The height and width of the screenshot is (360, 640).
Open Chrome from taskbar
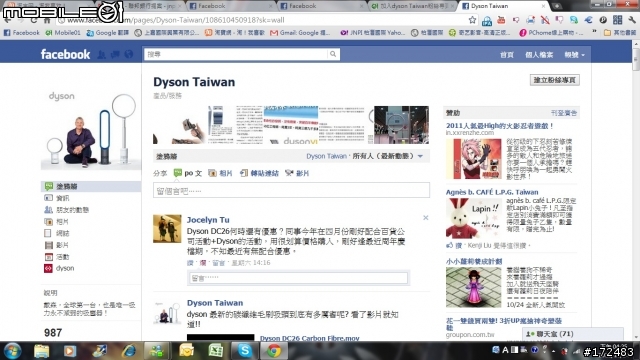coord(274,351)
